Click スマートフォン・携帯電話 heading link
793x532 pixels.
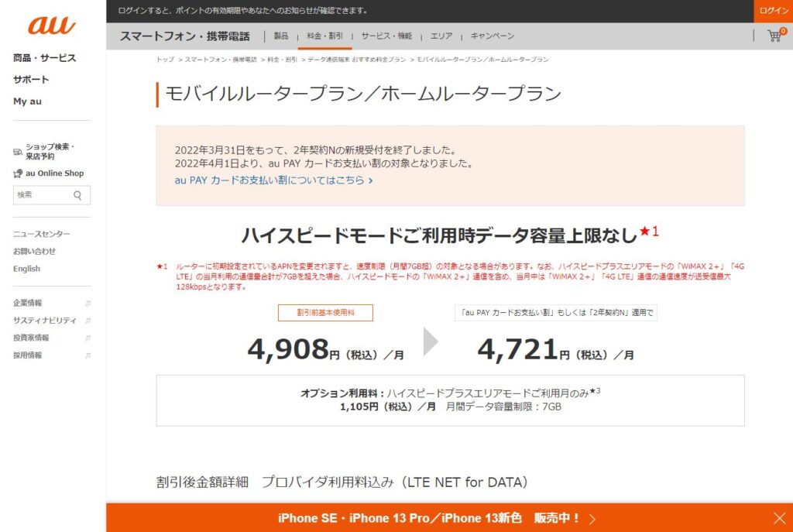coord(184,36)
